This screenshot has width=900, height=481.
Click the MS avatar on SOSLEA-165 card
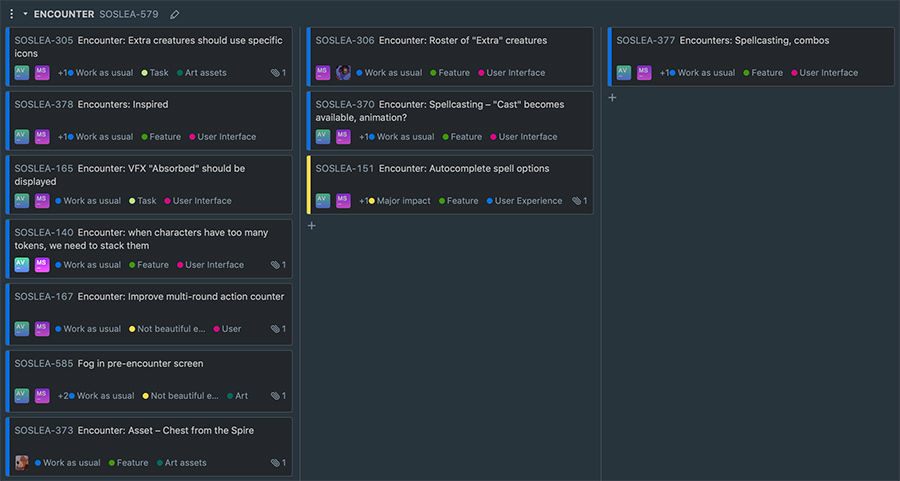42,200
